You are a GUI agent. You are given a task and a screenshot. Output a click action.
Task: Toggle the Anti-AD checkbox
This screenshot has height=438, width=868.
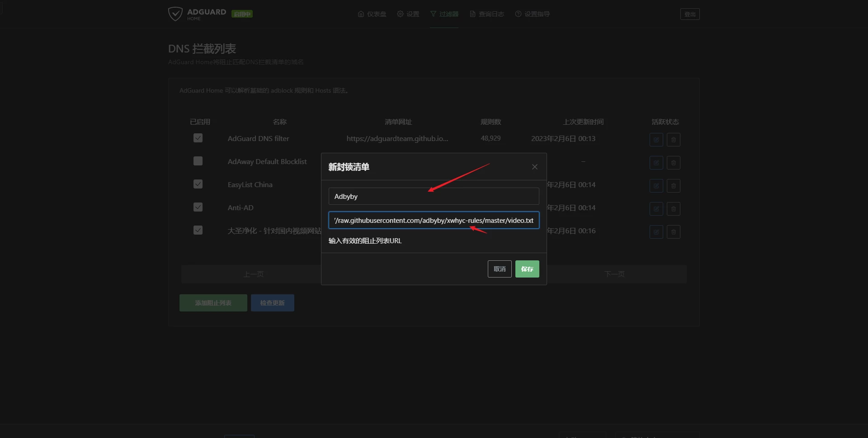tap(198, 207)
